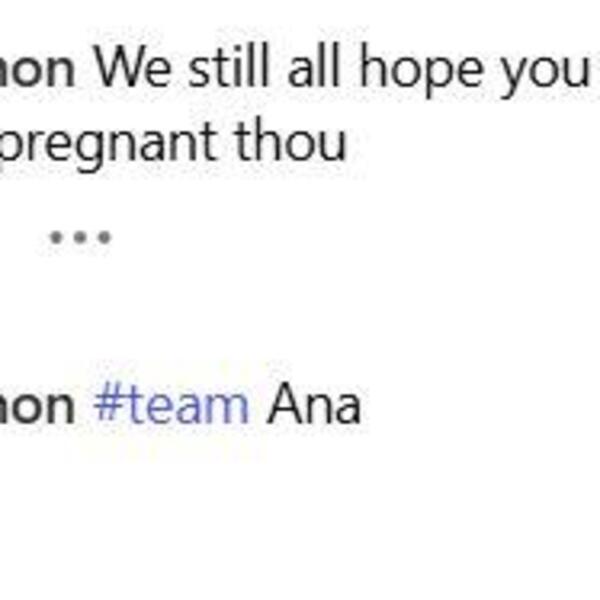Click the empty space right of "Ana"
600x600 pixels.
(480, 406)
